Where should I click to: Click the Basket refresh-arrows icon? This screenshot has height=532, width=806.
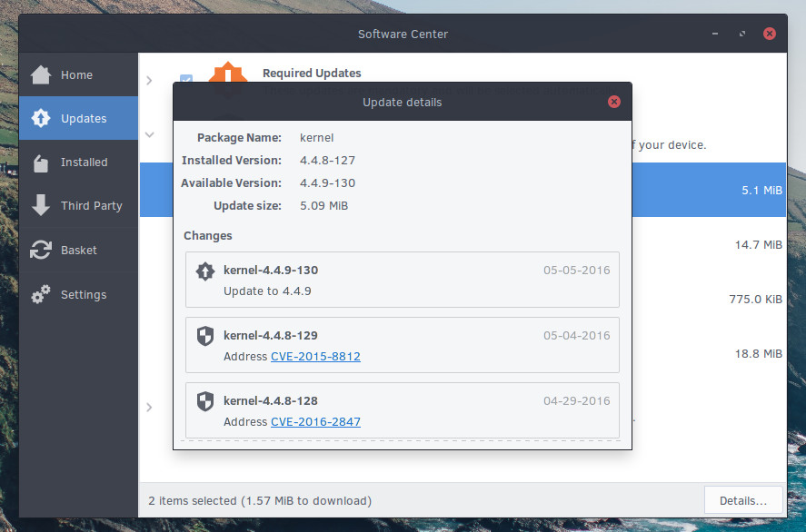click(41, 250)
